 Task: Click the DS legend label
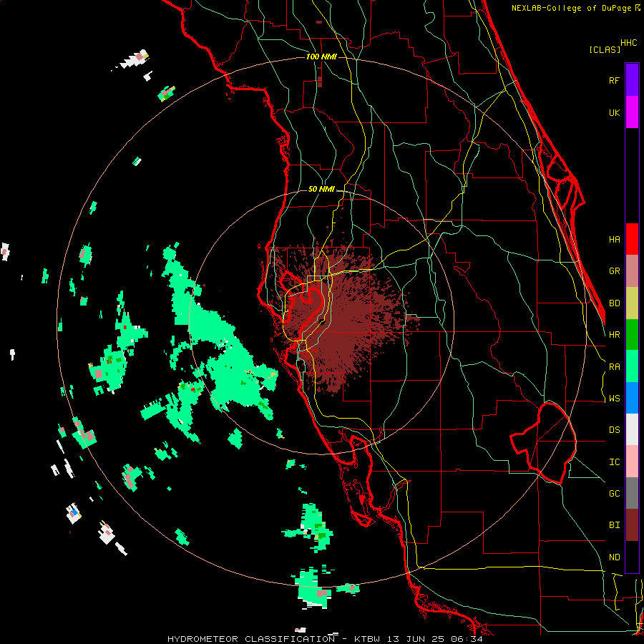(614, 430)
